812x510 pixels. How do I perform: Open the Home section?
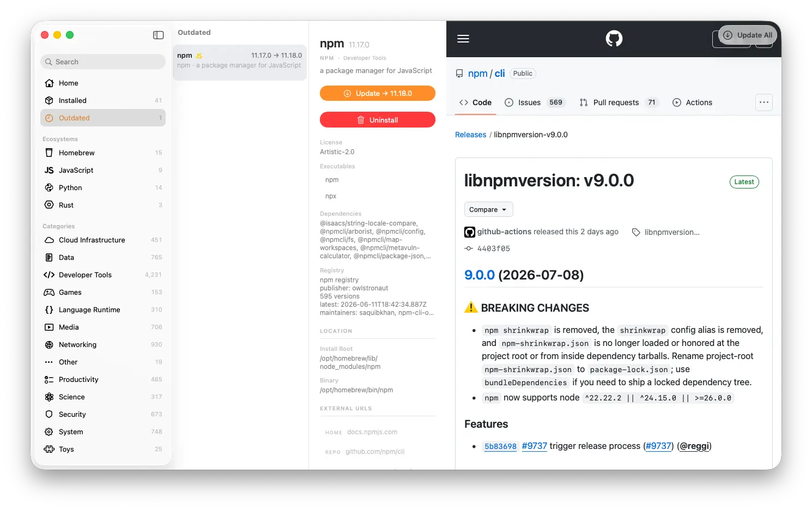pos(103,83)
